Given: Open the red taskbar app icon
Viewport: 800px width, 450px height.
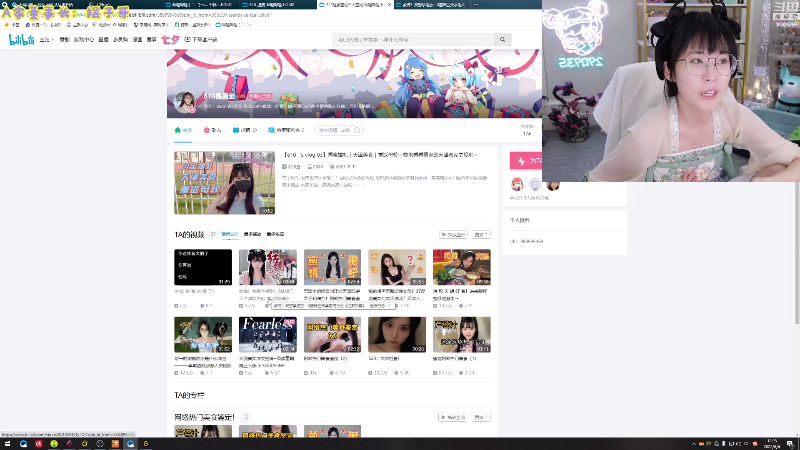Looking at the screenshot, I should pyautogui.click(x=39, y=444).
